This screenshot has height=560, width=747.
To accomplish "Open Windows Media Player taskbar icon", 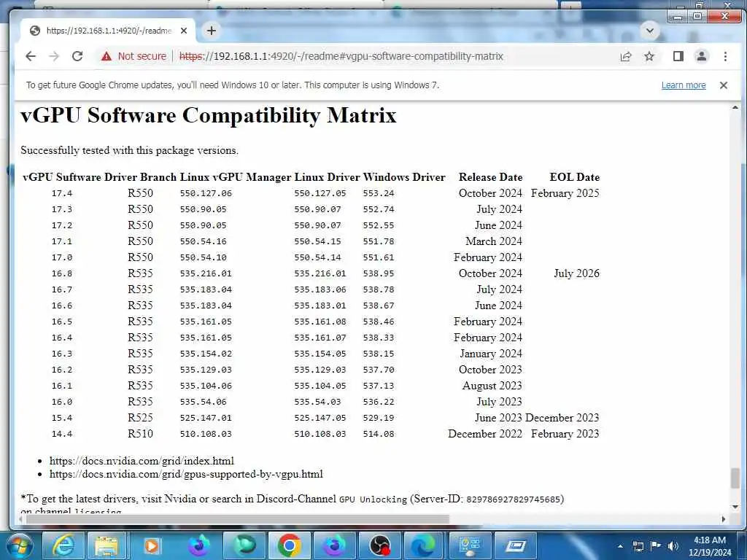I will 151,545.
